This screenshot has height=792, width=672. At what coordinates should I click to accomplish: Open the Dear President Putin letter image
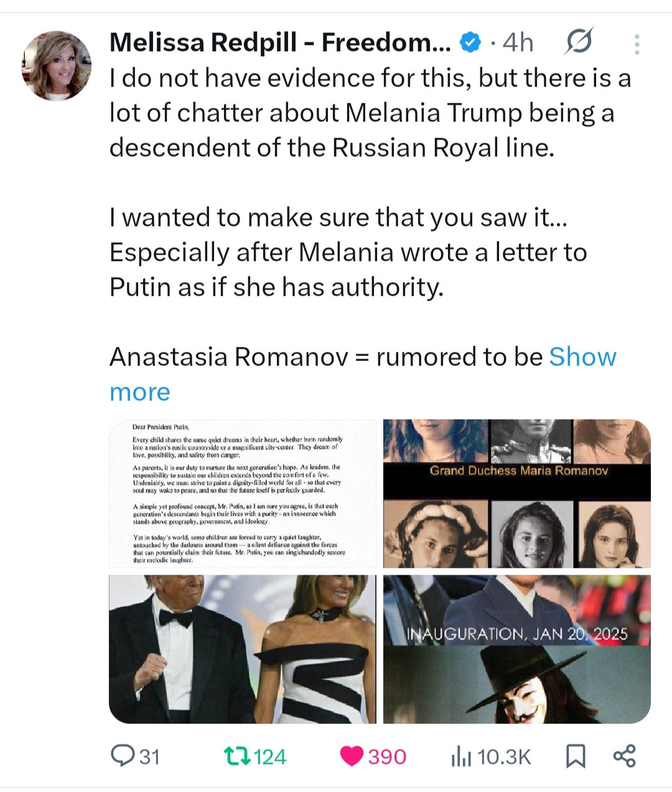tap(243, 493)
